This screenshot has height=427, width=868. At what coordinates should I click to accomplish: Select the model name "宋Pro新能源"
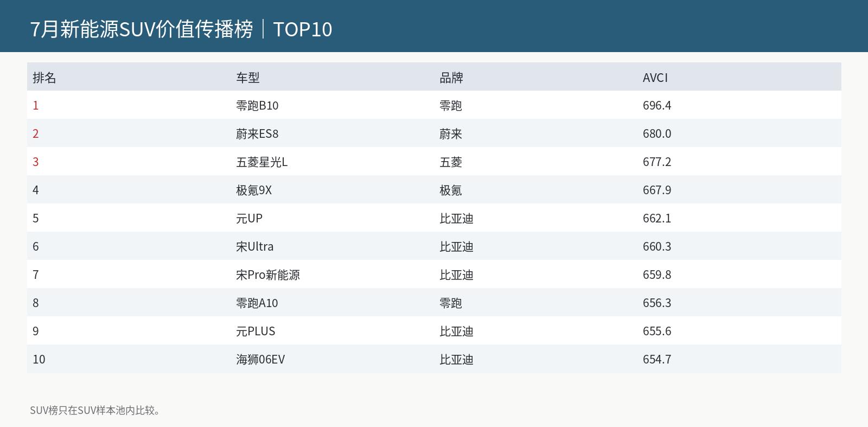[268, 275]
